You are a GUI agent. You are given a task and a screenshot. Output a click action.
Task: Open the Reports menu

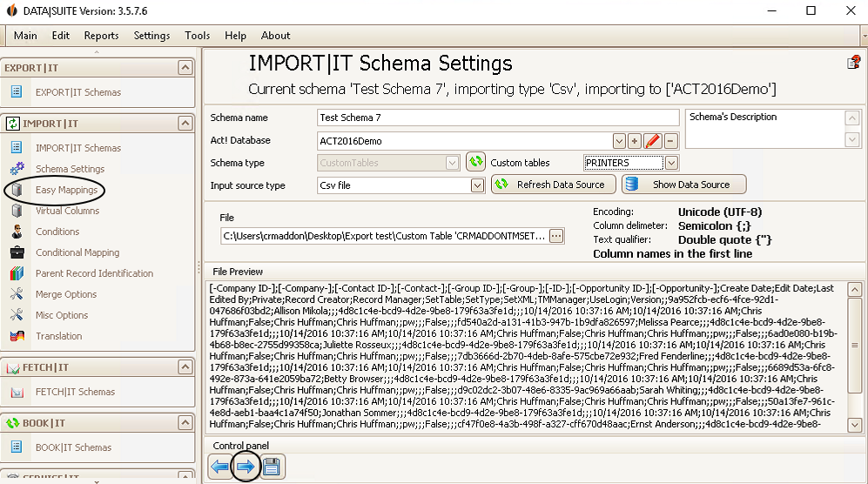click(x=101, y=36)
